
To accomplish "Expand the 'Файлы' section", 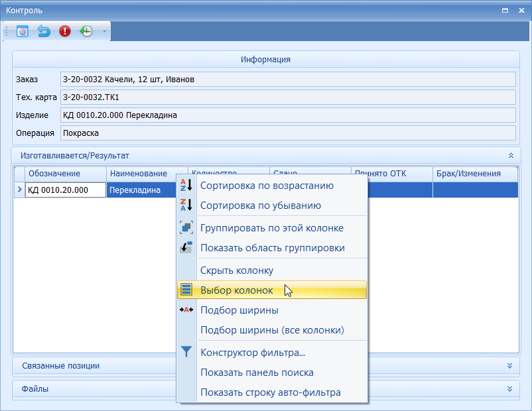I will point(509,389).
